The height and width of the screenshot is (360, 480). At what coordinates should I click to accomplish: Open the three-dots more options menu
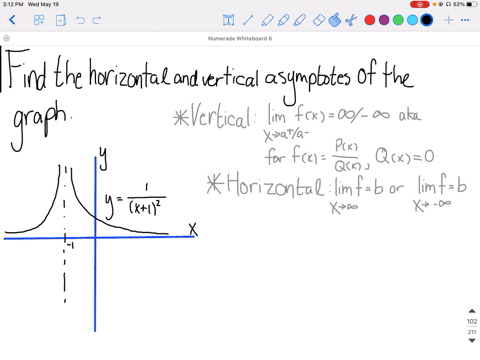(x=465, y=20)
